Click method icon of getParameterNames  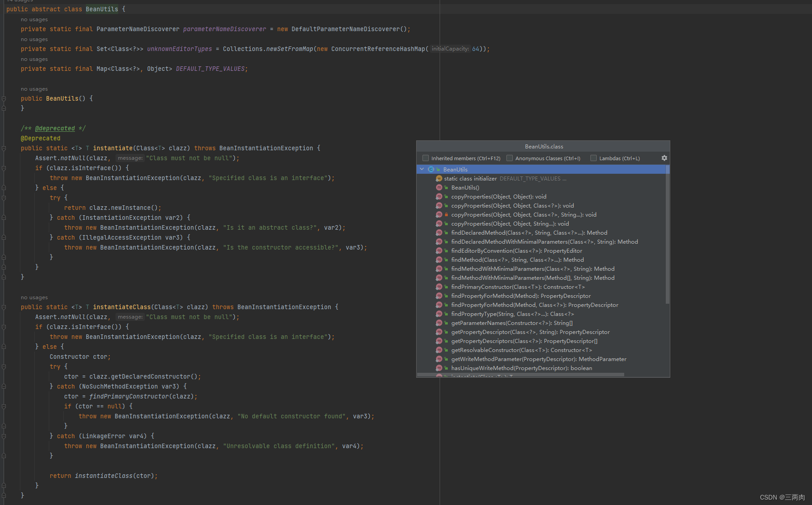(x=439, y=323)
